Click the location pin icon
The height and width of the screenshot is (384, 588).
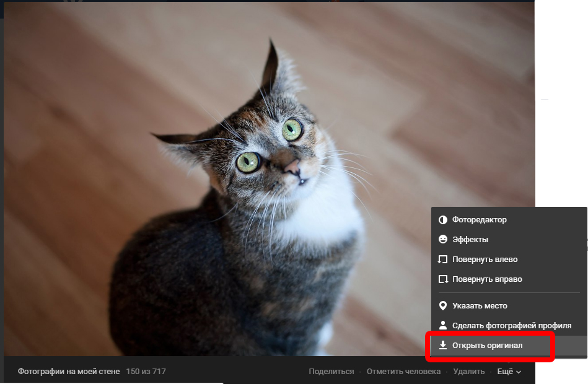[443, 306]
